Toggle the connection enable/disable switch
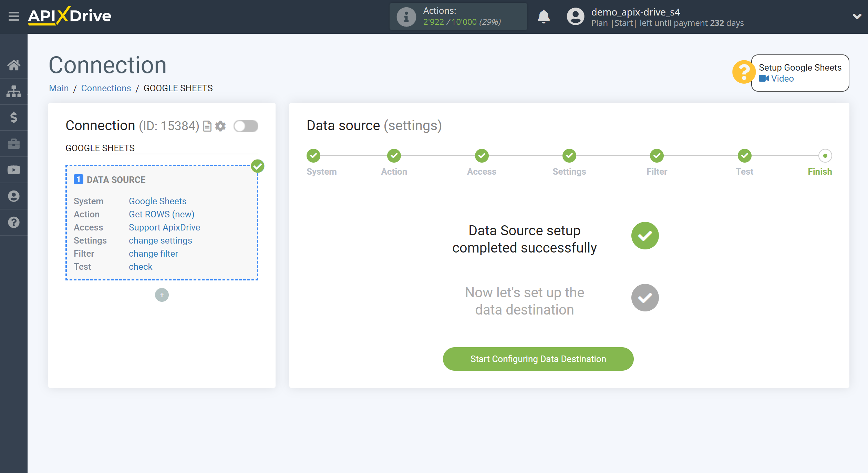 [245, 126]
